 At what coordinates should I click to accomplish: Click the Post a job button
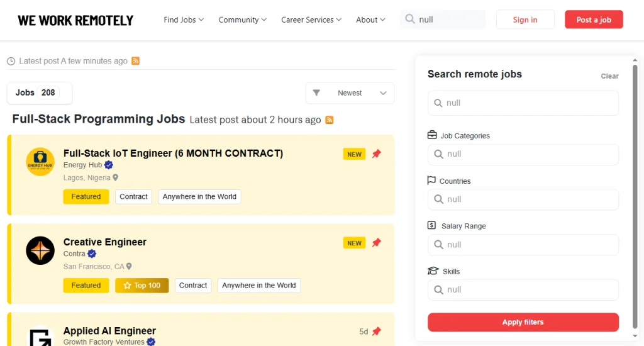(x=594, y=20)
